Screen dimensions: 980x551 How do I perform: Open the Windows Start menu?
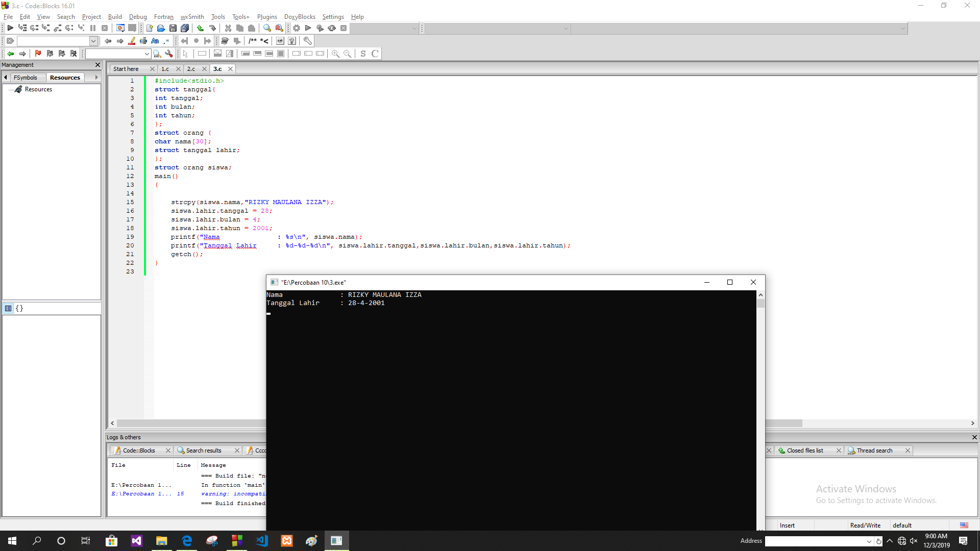click(x=12, y=541)
